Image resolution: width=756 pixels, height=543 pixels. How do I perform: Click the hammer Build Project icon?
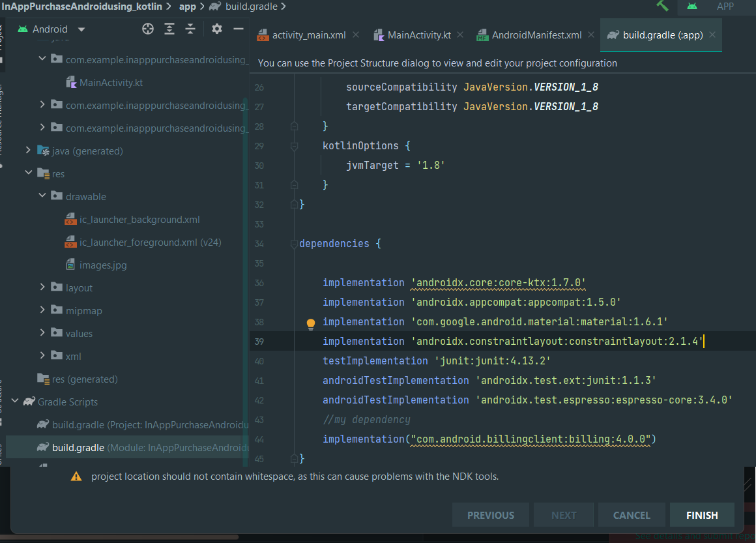pyautogui.click(x=663, y=6)
